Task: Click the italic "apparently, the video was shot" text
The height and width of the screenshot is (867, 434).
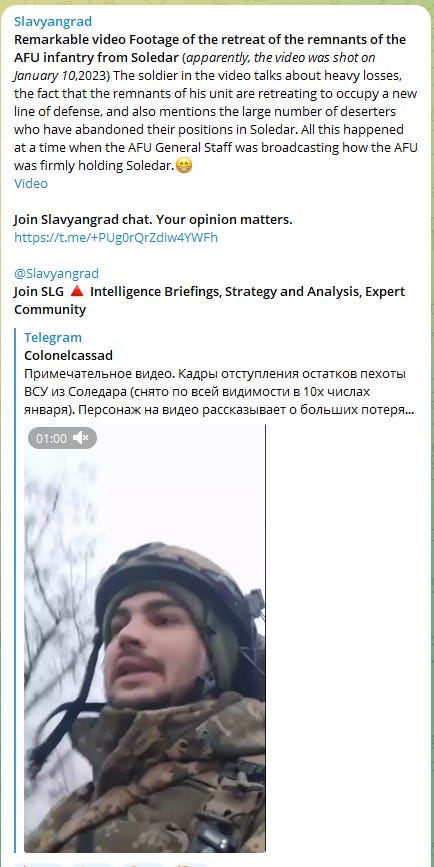Action: [x=271, y=58]
